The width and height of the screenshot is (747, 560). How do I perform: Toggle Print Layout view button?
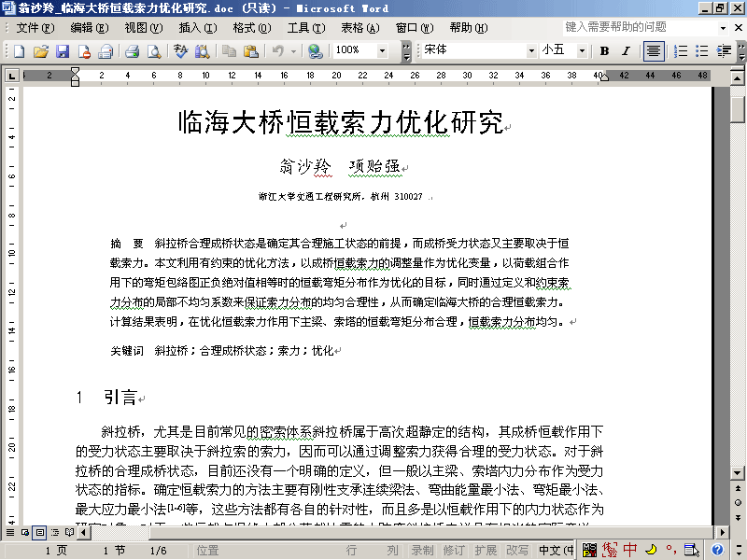(39, 532)
